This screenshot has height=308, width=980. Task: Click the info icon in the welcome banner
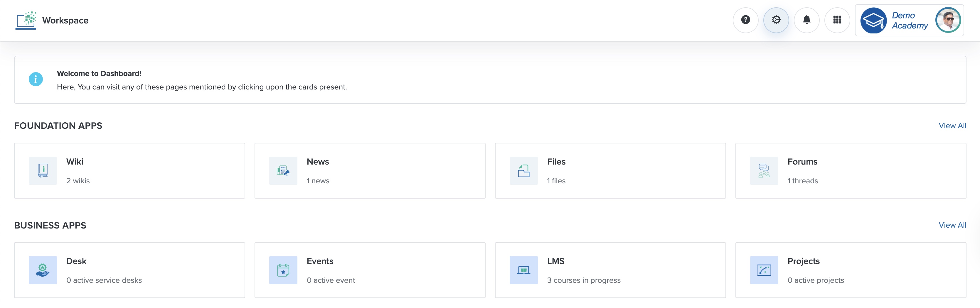[x=36, y=79]
